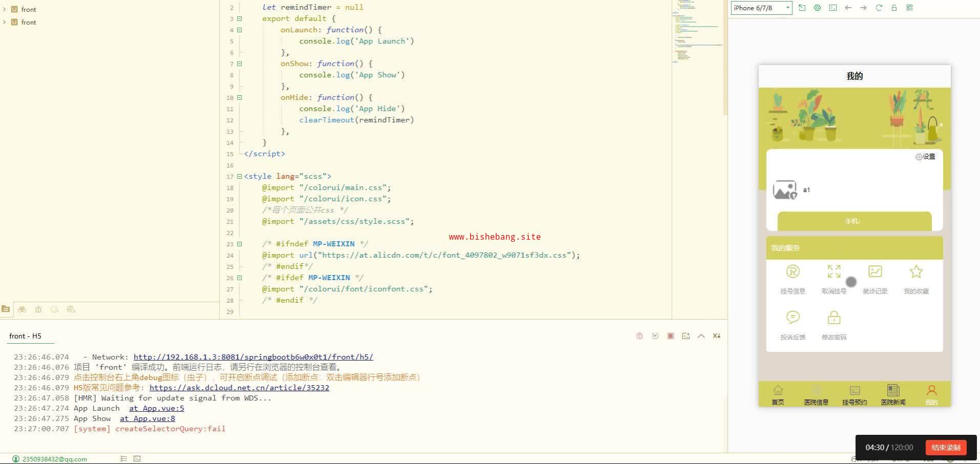Click the debug bug icon in console toolbar
980x464 pixels.
(x=640, y=336)
